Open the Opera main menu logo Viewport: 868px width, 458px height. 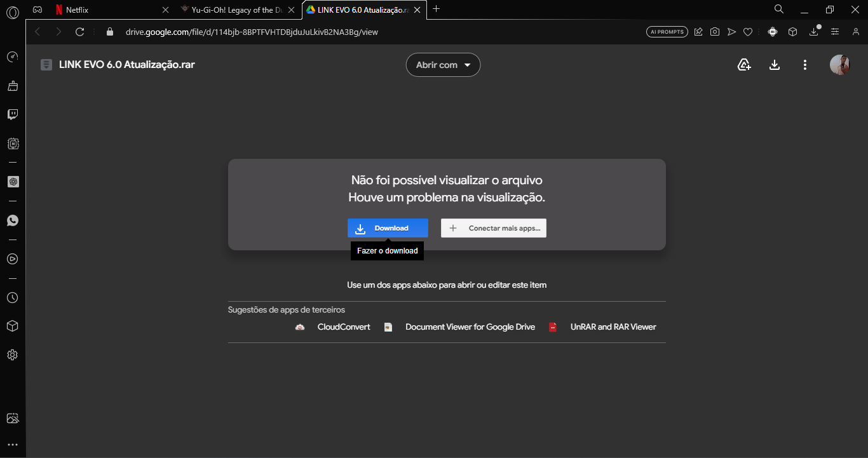[13, 12]
